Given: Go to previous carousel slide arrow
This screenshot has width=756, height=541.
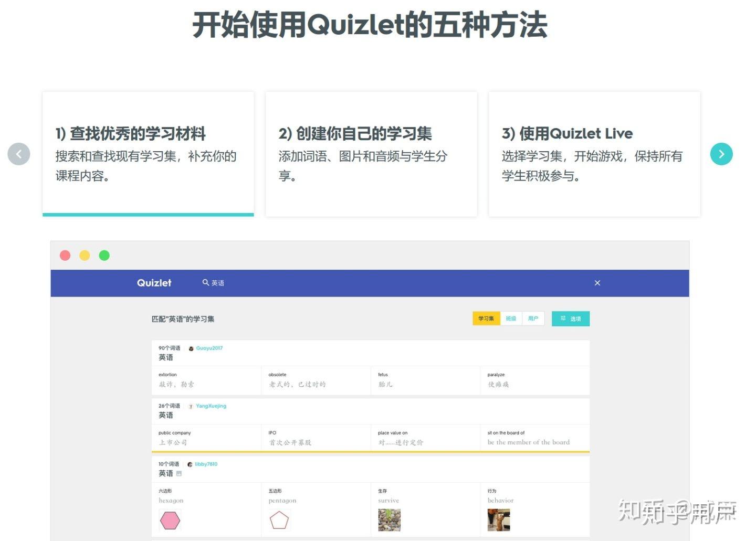Looking at the screenshot, I should pos(19,154).
